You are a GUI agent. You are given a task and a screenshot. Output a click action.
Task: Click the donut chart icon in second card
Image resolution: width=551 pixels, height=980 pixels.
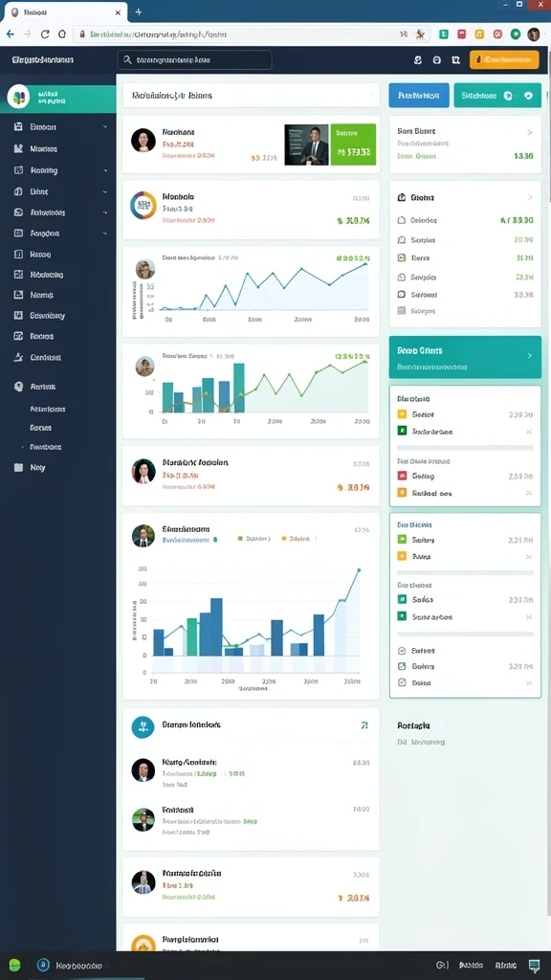click(x=143, y=205)
